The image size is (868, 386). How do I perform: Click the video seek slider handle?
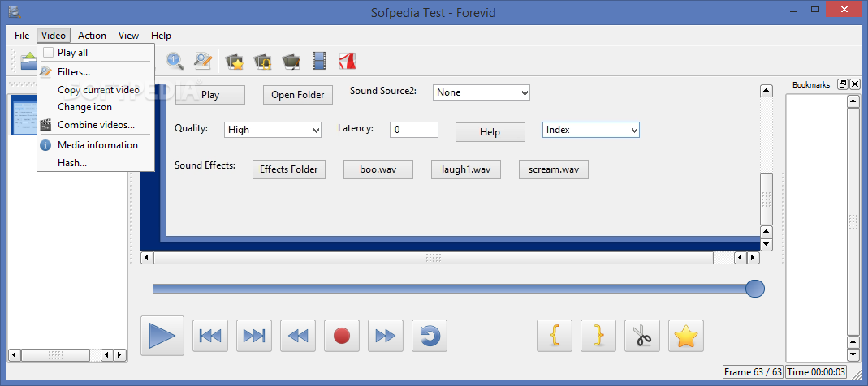pos(755,289)
